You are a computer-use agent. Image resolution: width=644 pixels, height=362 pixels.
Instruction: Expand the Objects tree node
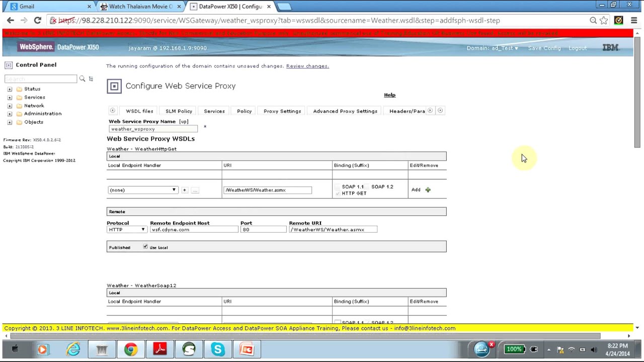point(10,122)
